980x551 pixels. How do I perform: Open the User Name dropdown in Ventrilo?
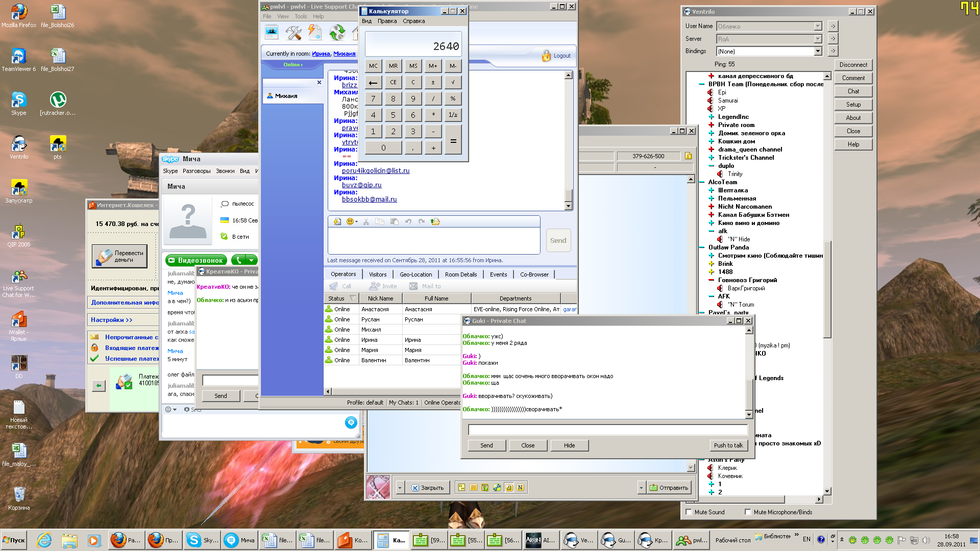tap(818, 26)
